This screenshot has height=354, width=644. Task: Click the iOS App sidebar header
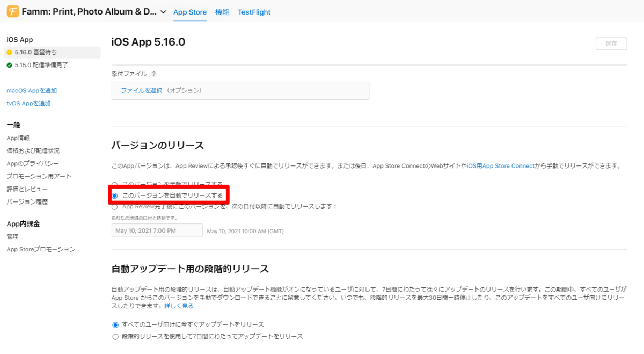click(20, 39)
